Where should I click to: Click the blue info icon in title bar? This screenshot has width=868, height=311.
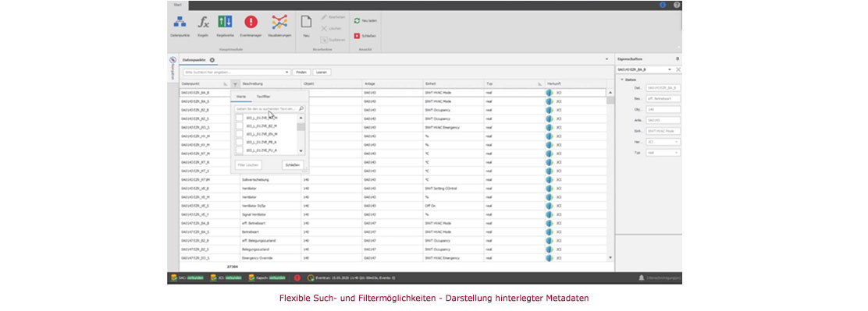click(x=663, y=5)
